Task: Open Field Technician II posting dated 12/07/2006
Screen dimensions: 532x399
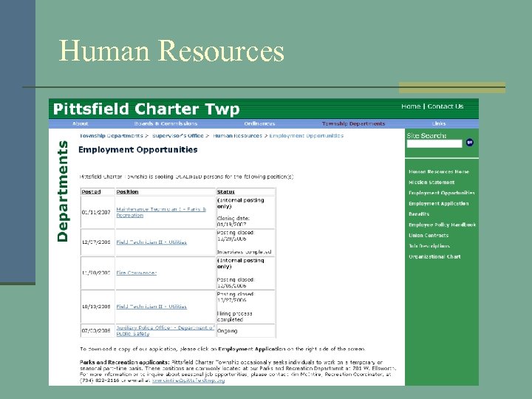Action: (x=151, y=242)
